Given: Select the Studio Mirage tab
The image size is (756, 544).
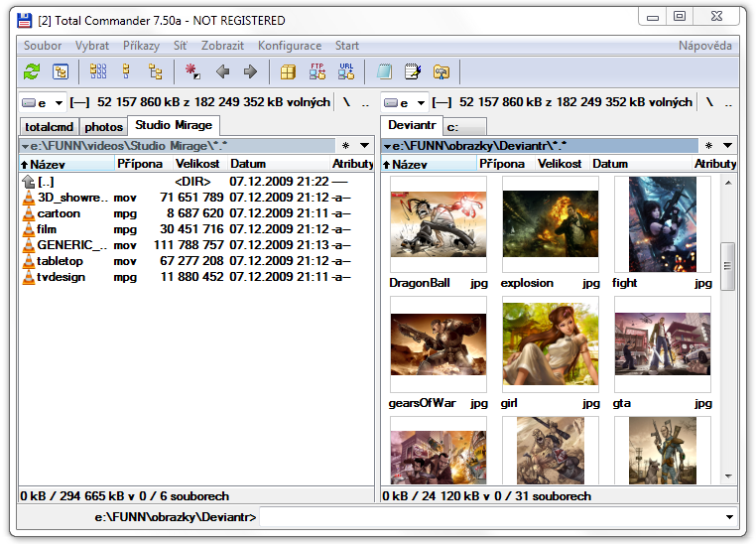Looking at the screenshot, I should [x=174, y=125].
